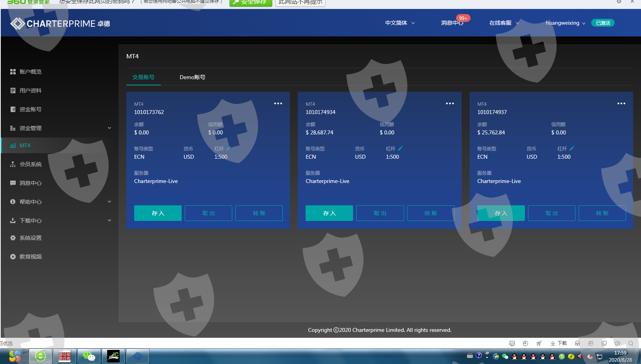Click the Charterprime logo icon

18,24
